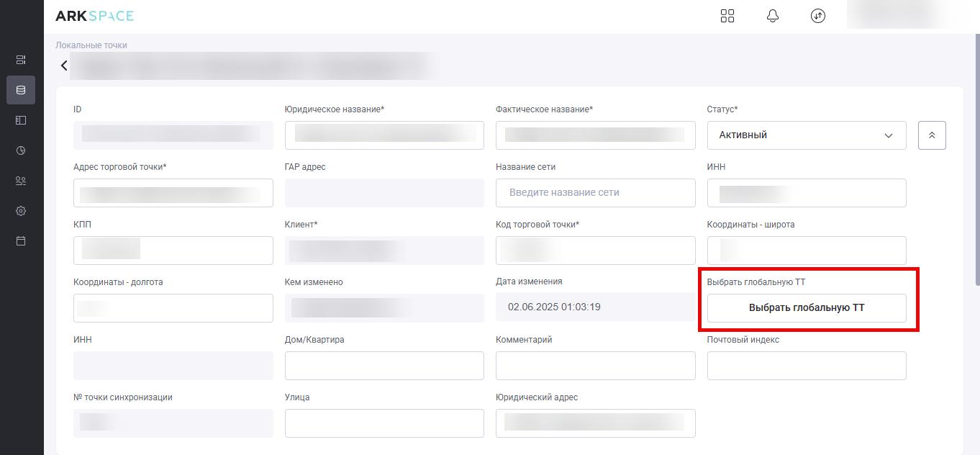Click the Улица text field

pos(384,423)
